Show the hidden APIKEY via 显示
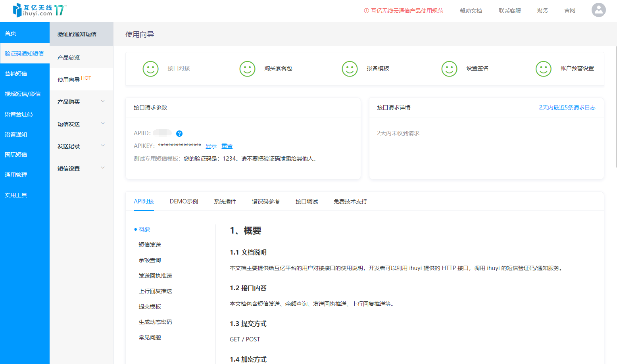The height and width of the screenshot is (364, 617). (211, 146)
